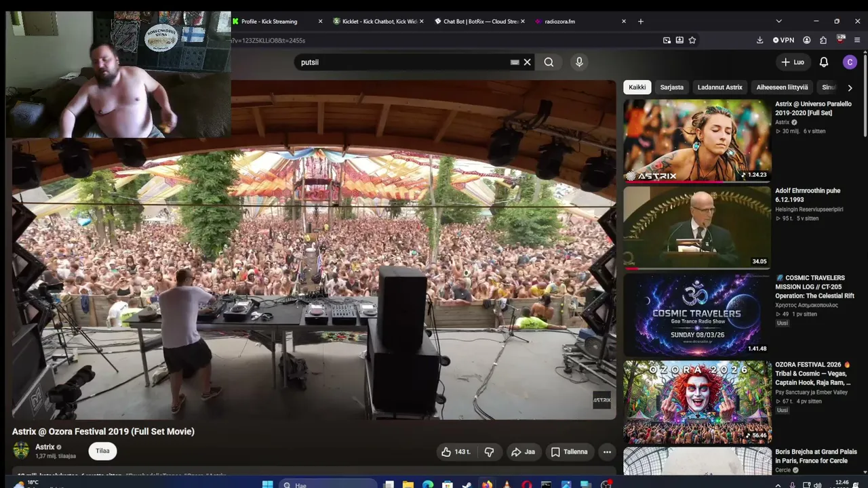This screenshot has width=868, height=488.
Task: Click the YouTube search field containing putsil
Action: tap(404, 62)
